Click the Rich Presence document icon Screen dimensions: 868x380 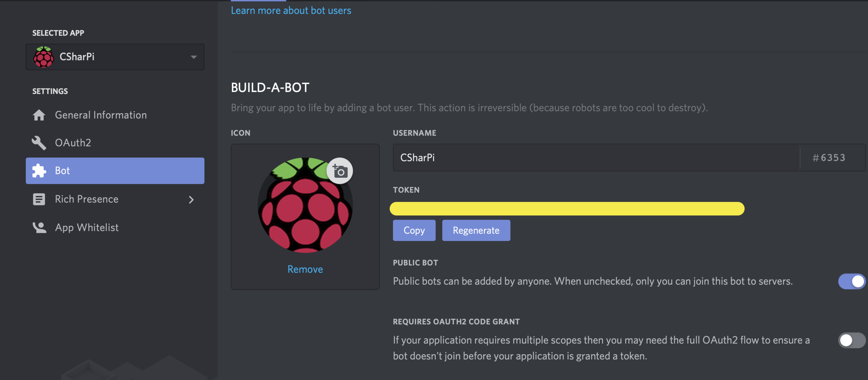click(39, 199)
